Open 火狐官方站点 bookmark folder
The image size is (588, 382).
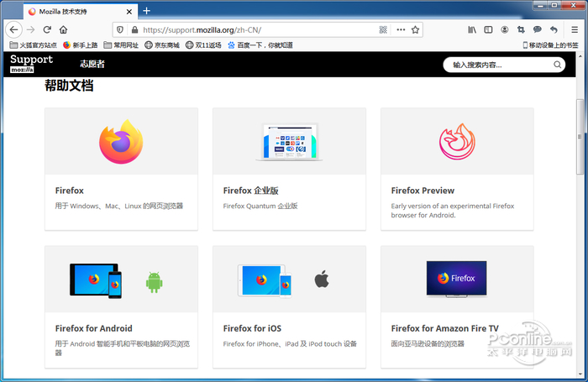pos(33,45)
